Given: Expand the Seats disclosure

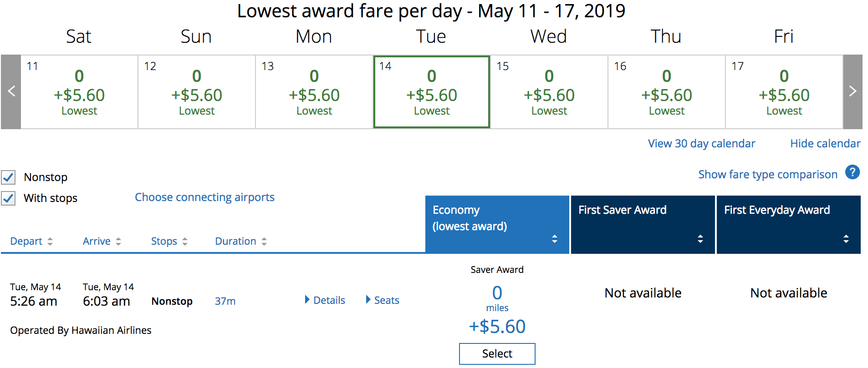Looking at the screenshot, I should point(383,300).
